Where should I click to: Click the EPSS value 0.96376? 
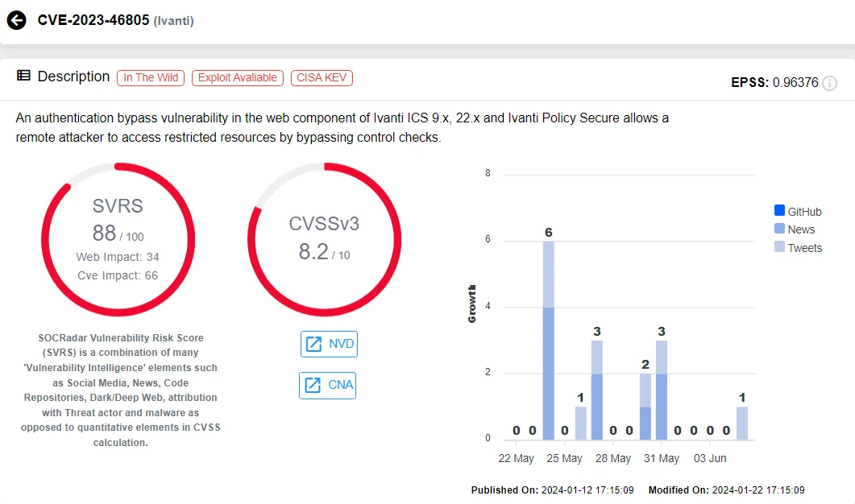795,83
